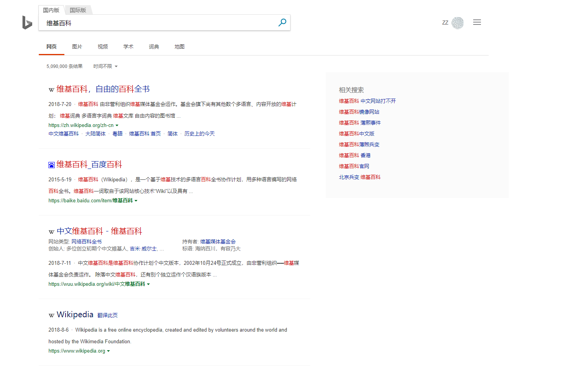
Task: Click the related search 维基百科镜像网站
Action: coord(359,111)
